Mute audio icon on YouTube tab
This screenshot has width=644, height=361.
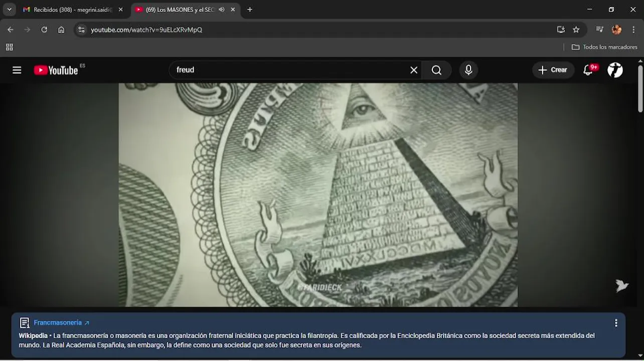221,10
